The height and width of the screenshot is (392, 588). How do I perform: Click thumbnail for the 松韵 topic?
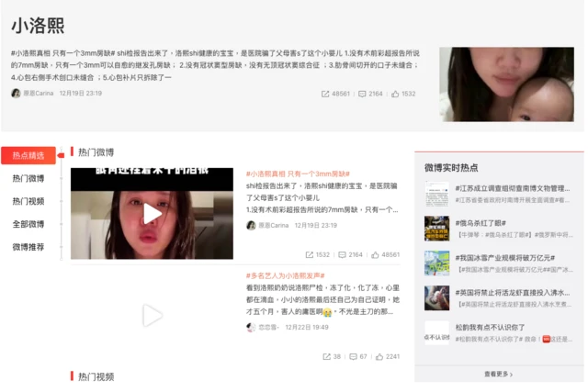click(437, 333)
